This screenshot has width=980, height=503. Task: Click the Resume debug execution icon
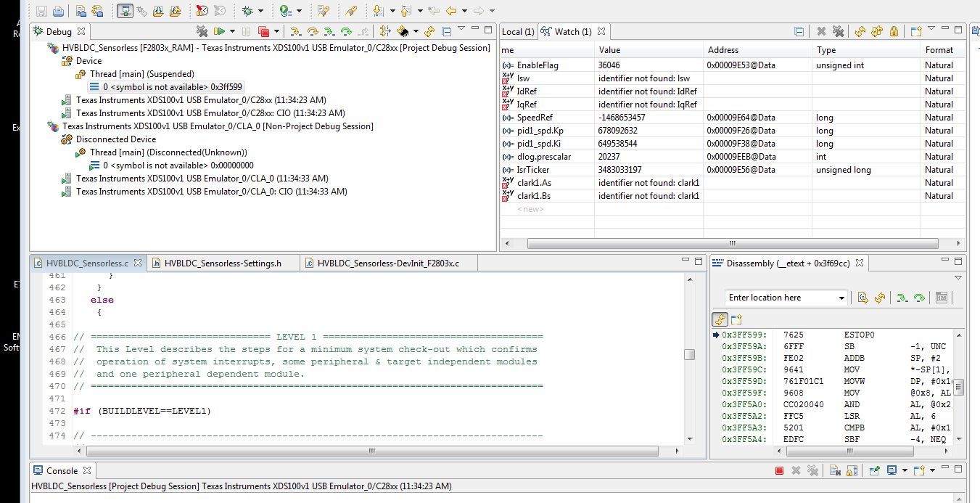coord(220,31)
